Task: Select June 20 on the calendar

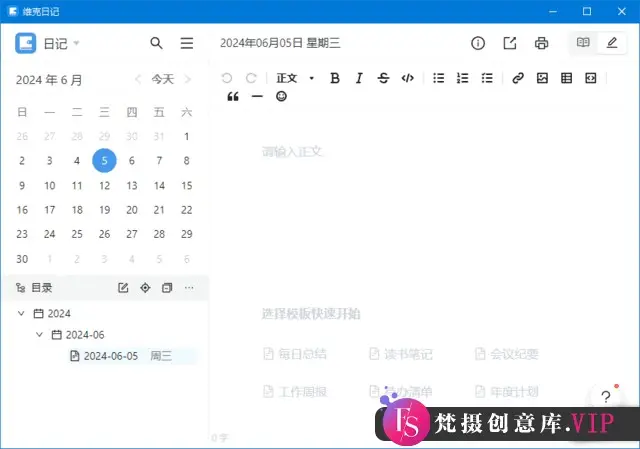Action: 132,210
